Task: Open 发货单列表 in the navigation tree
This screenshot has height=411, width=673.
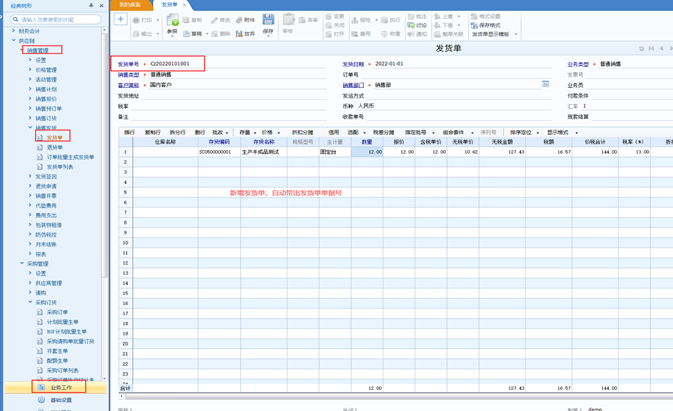Action: pos(60,166)
